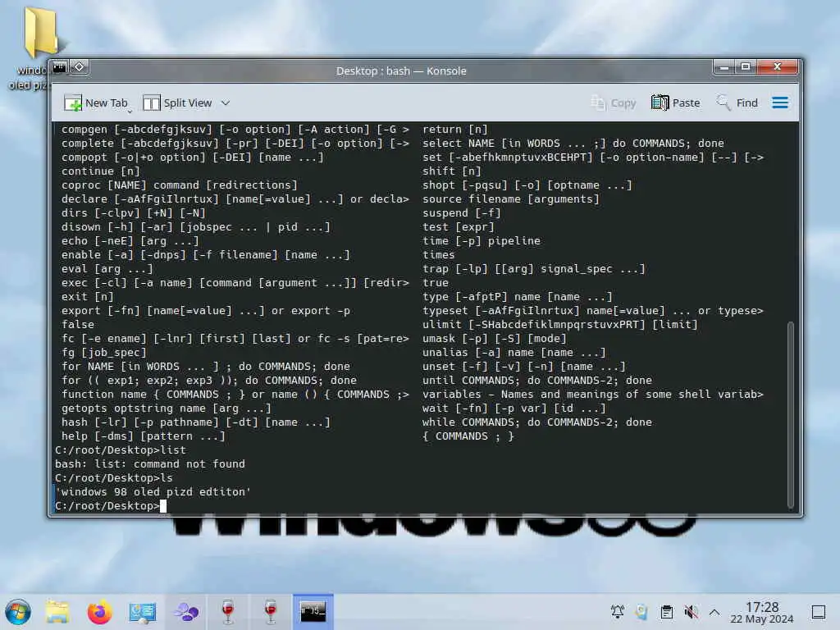This screenshot has width=840, height=630.
Task: Click the 'windows 98 oled pizd edtiton' output line
Action: 153,492
